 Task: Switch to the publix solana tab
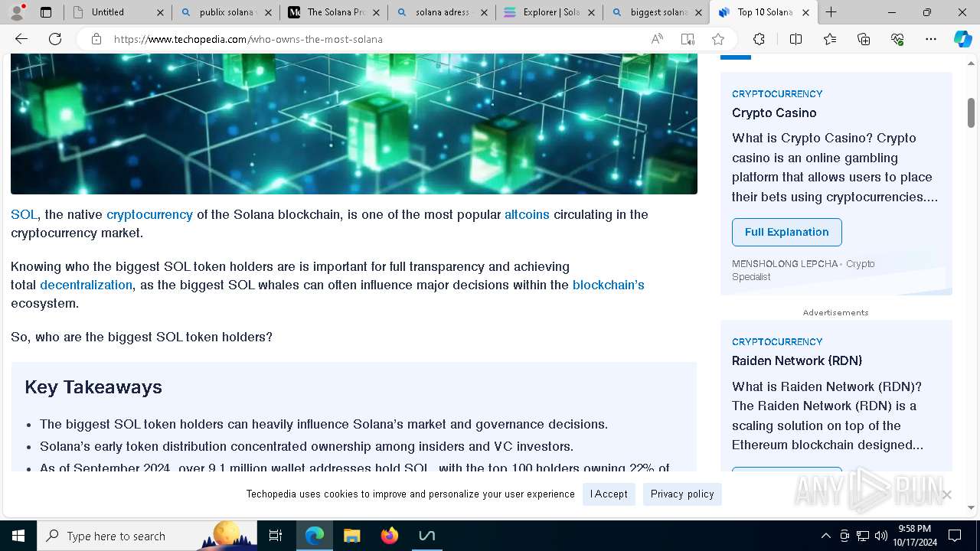pyautogui.click(x=225, y=12)
